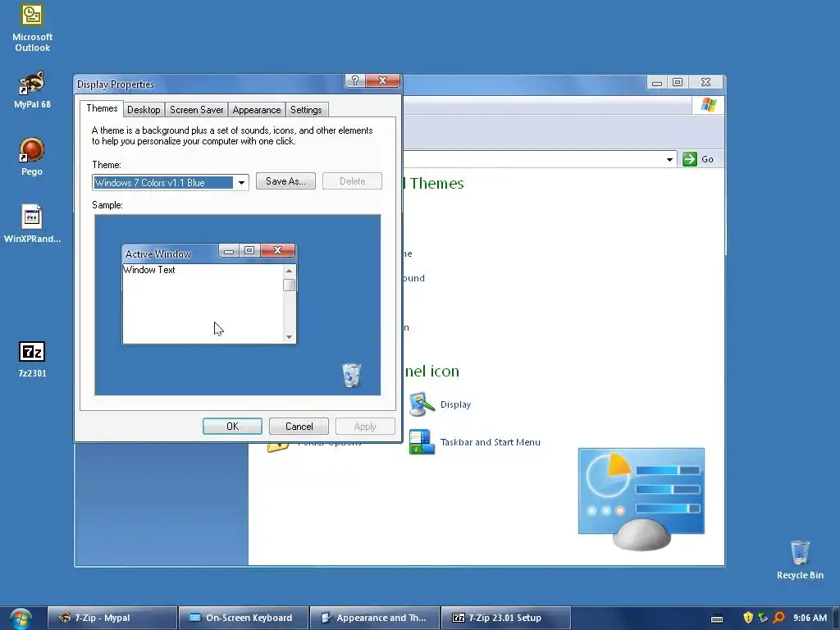Screen dimensions: 840x630
Task: Open the Display control panel icon
Action: [x=422, y=404]
